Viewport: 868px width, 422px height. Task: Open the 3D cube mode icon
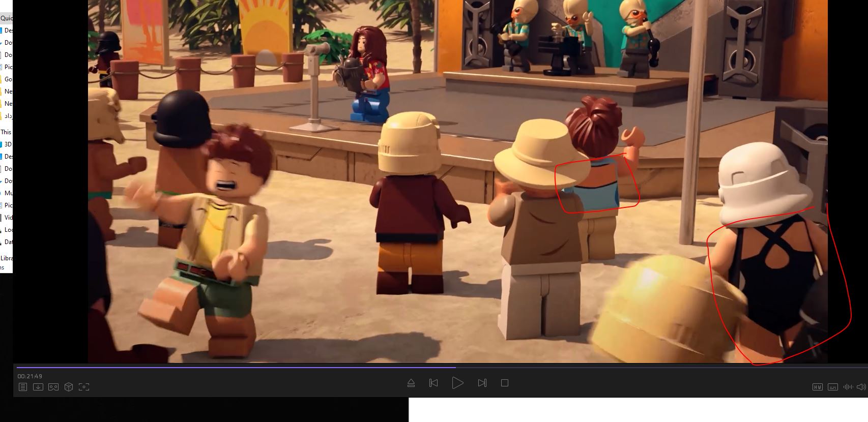click(x=69, y=387)
